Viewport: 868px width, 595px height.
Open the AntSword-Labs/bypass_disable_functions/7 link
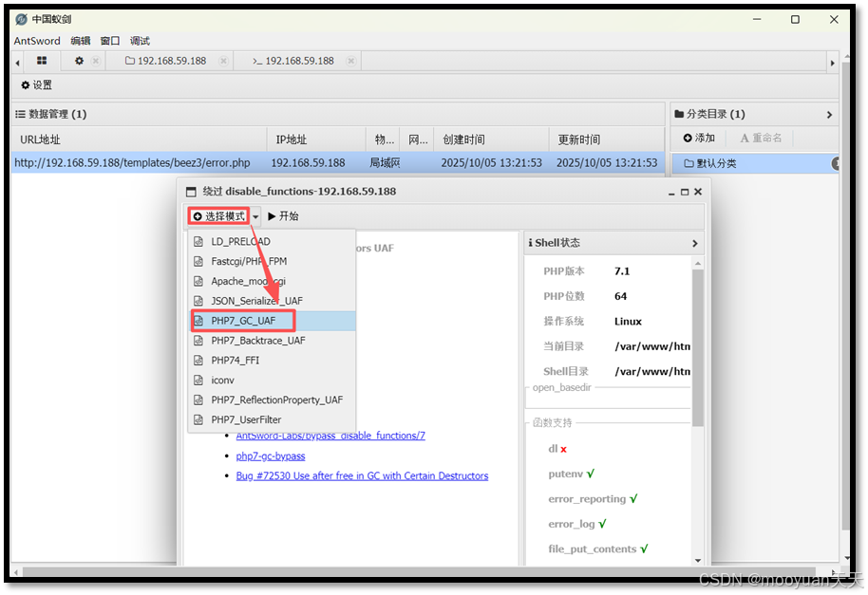click(x=330, y=437)
